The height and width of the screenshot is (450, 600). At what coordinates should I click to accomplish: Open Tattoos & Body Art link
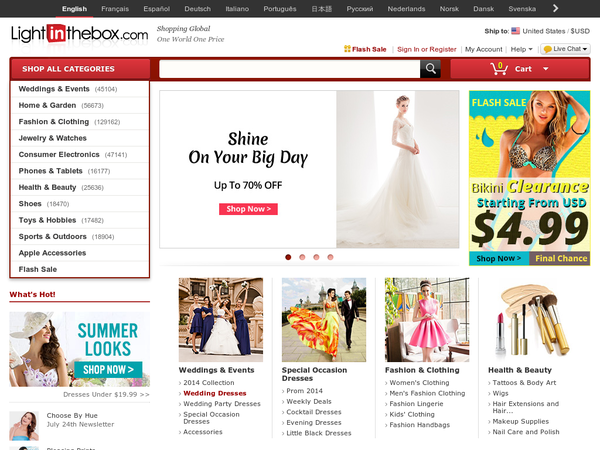pyautogui.click(x=524, y=383)
